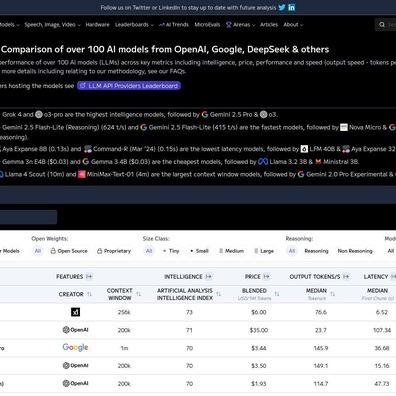Image resolution: width=396 pixels, height=396 pixels.
Task: Click the 256k context window cell
Action: tap(124, 312)
